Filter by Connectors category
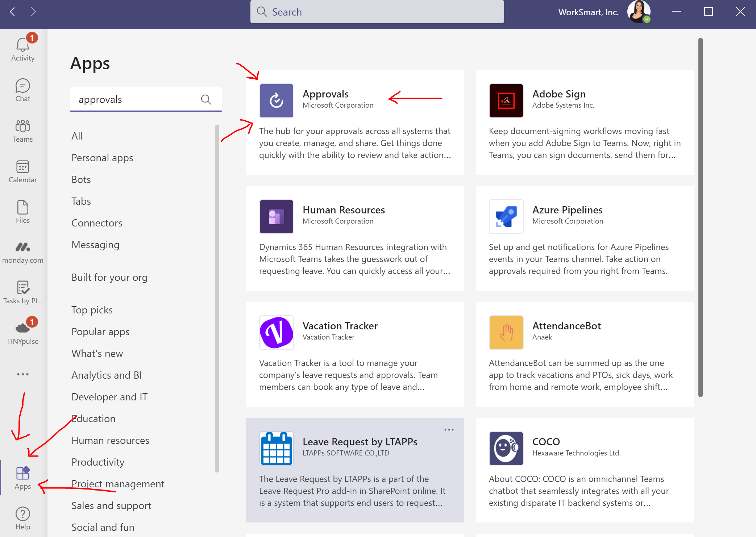Image resolution: width=756 pixels, height=537 pixels. coord(97,223)
